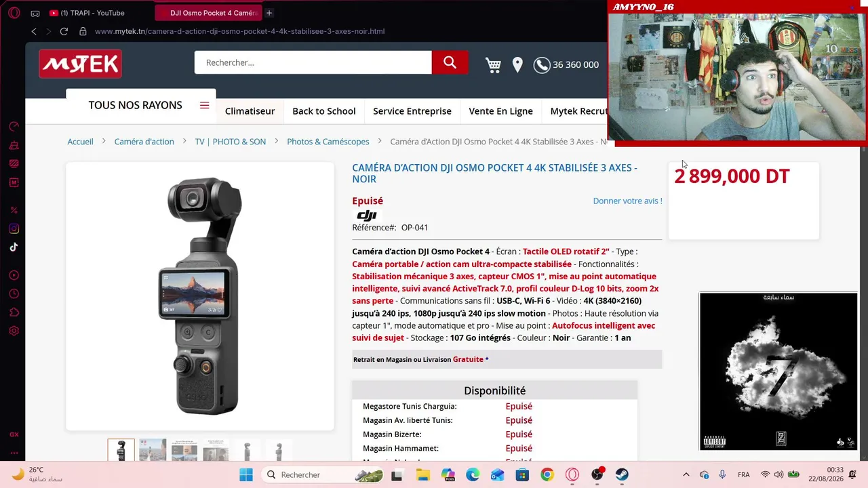Viewport: 868px width, 488px height.
Task: Open Steam from taskbar
Action: coord(622,474)
